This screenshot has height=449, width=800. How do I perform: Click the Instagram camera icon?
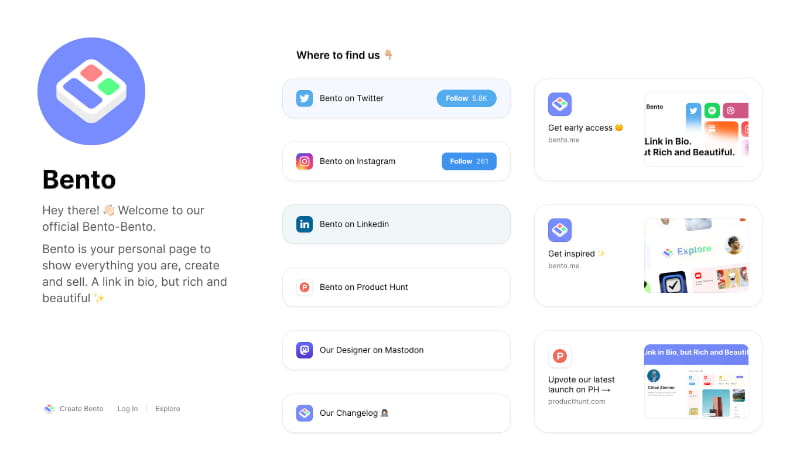(x=305, y=161)
